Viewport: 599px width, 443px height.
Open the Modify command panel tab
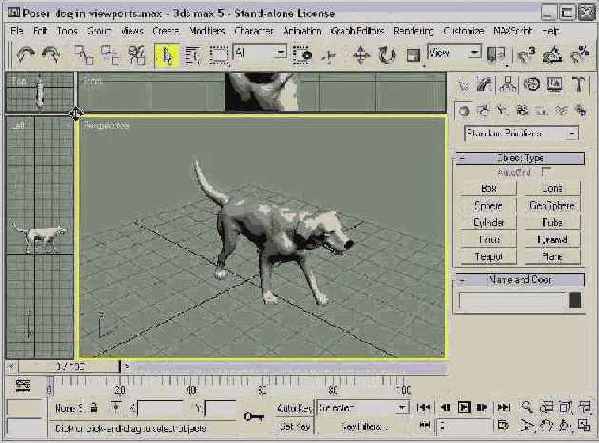485,84
